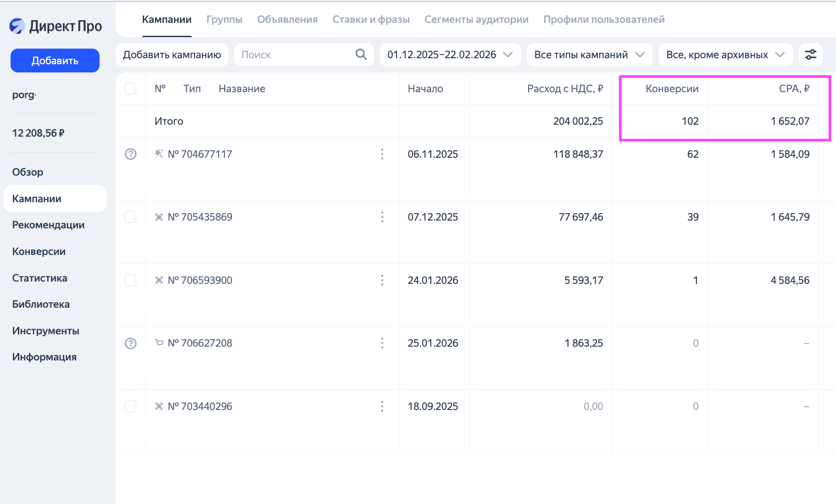The height and width of the screenshot is (504, 836).
Task: Open the filter settings sliders icon
Action: pyautogui.click(x=810, y=55)
